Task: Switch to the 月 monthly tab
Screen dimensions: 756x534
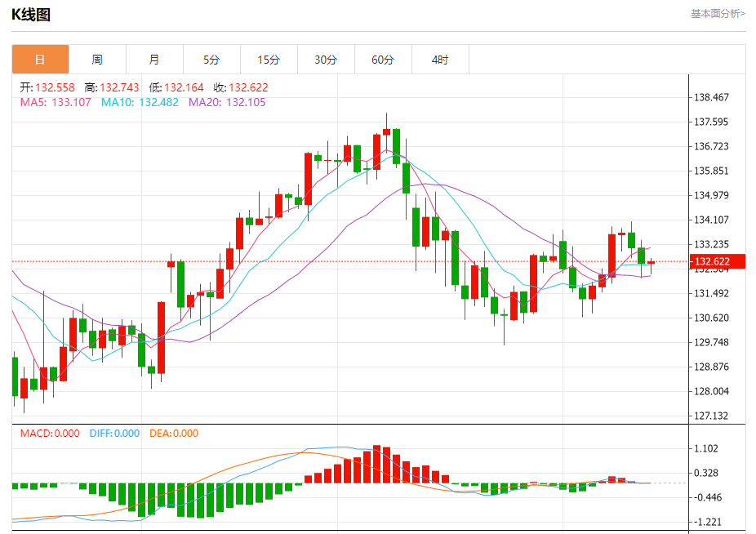Action: point(154,60)
